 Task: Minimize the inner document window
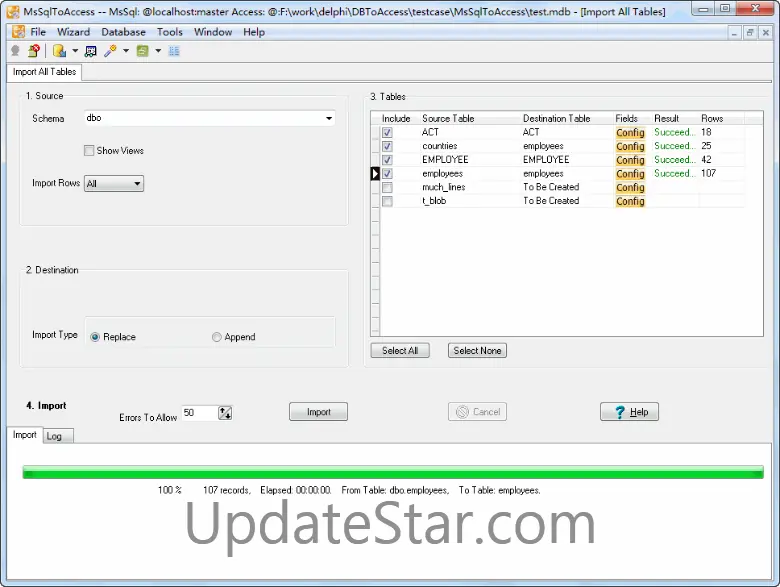734,33
